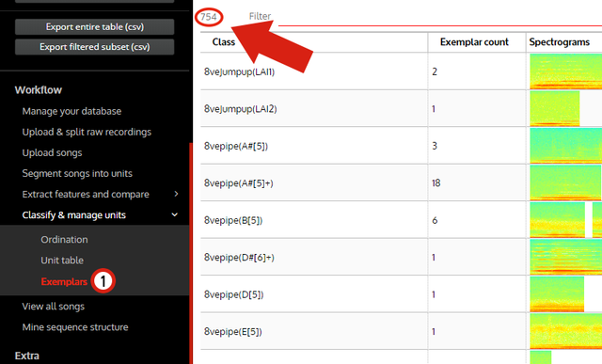
Task: Open Extract features and compare menu
Action: (x=86, y=195)
